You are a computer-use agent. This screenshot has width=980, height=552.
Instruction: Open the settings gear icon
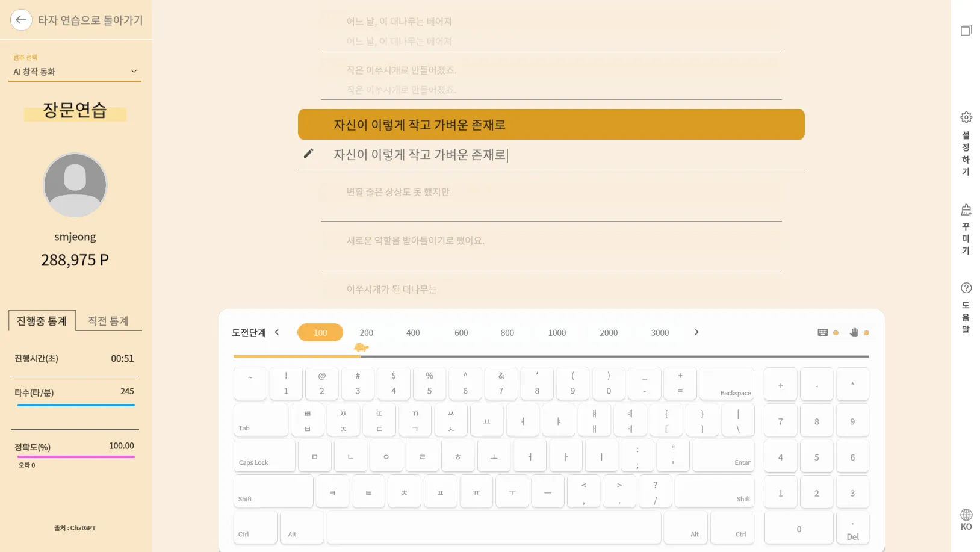[x=966, y=117]
